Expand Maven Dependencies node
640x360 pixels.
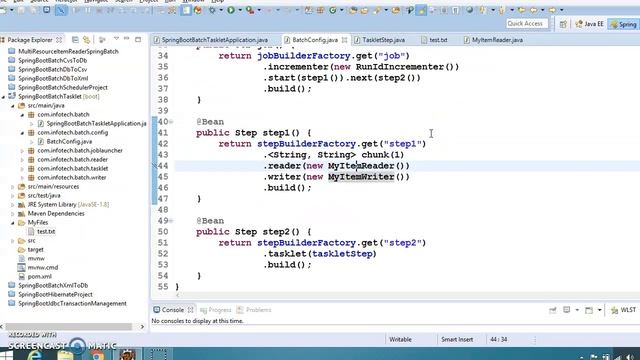(13, 213)
